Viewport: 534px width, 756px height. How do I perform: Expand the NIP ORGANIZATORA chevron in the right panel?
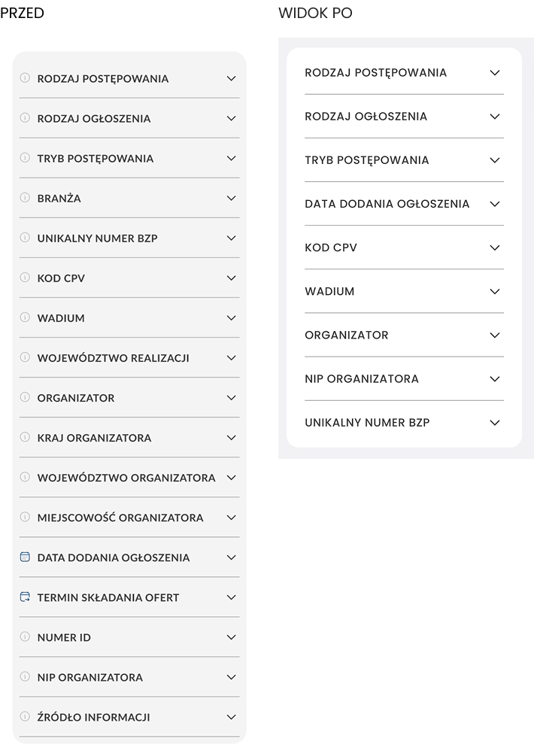pos(494,379)
